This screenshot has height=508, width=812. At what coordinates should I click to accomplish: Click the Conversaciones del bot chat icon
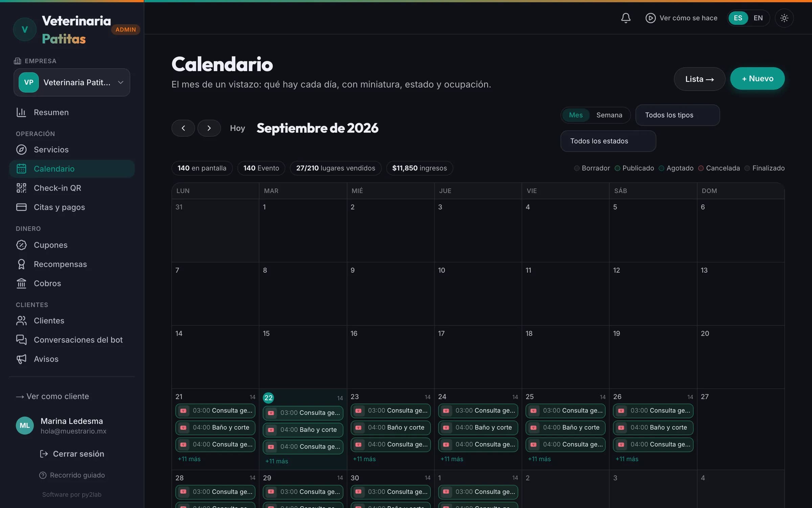point(21,340)
